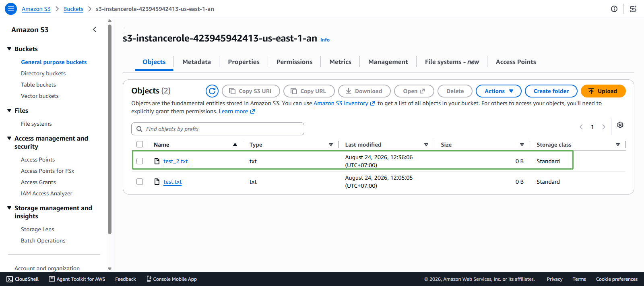This screenshot has height=286, width=644.
Task: Open CloudShell from the footer
Action: [23, 279]
